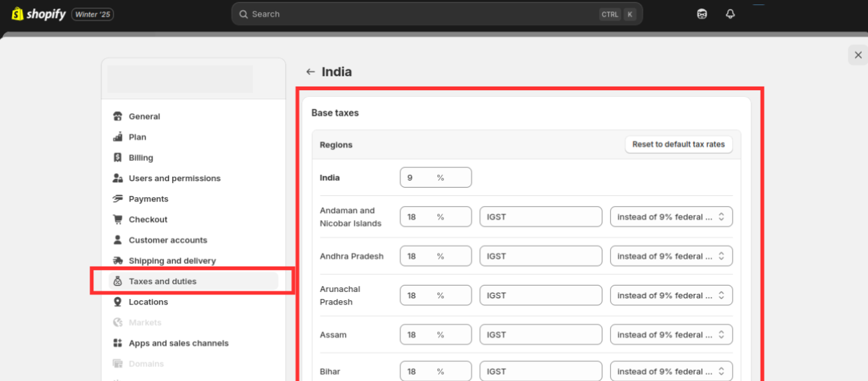This screenshot has height=381, width=868.
Task: Select the Checkout cart icon
Action: (118, 219)
